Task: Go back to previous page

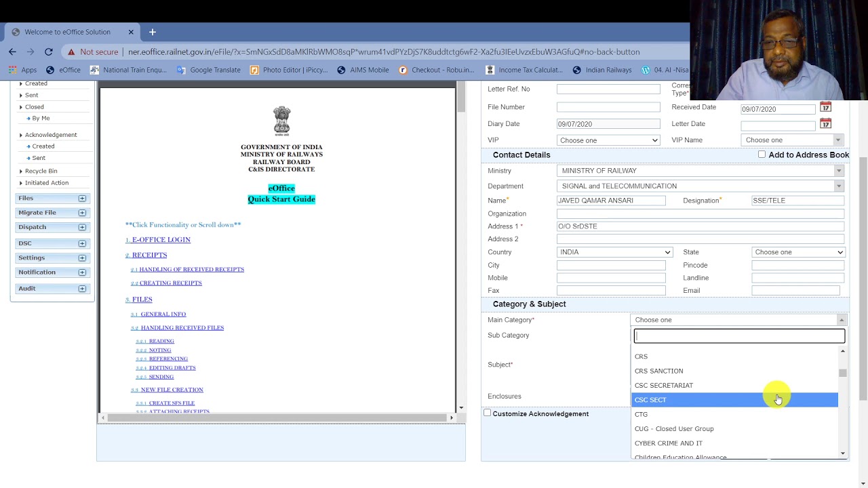Action: [x=12, y=52]
